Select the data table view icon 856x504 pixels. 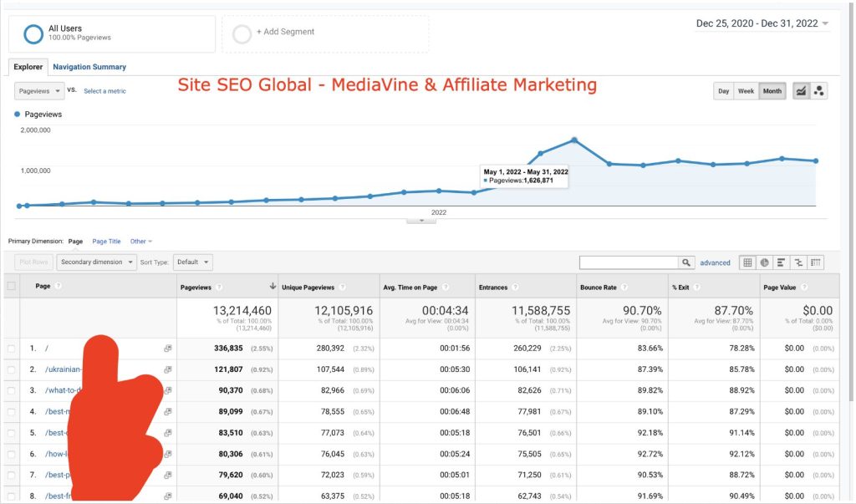click(x=747, y=262)
